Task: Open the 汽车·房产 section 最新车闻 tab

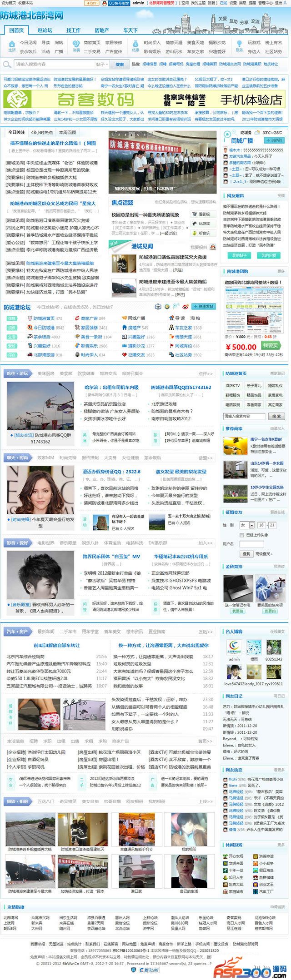Action: click(46, 632)
